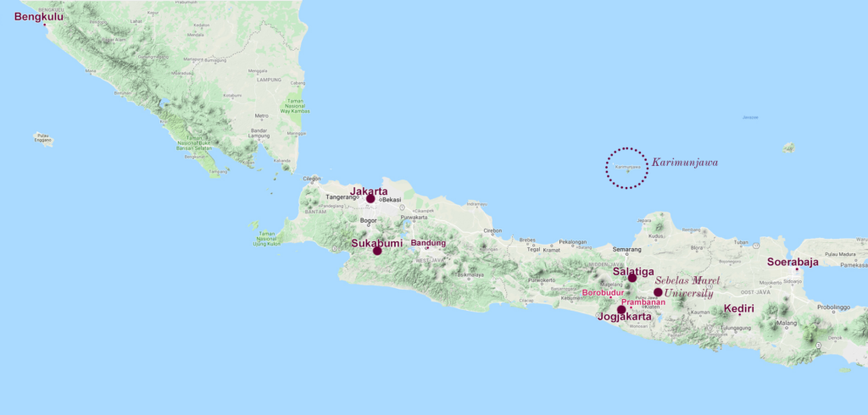
Task: Click the bold Bengkulu label
Action: [x=39, y=17]
